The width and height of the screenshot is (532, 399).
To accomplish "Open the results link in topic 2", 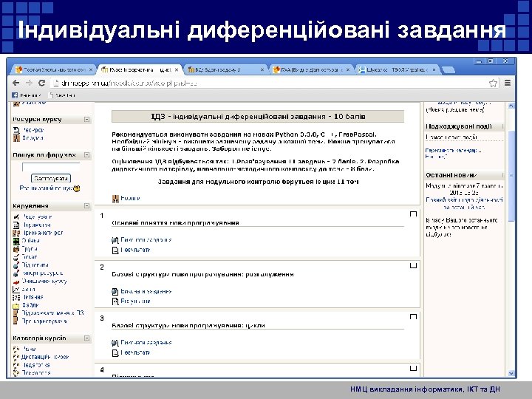I will (x=135, y=301).
